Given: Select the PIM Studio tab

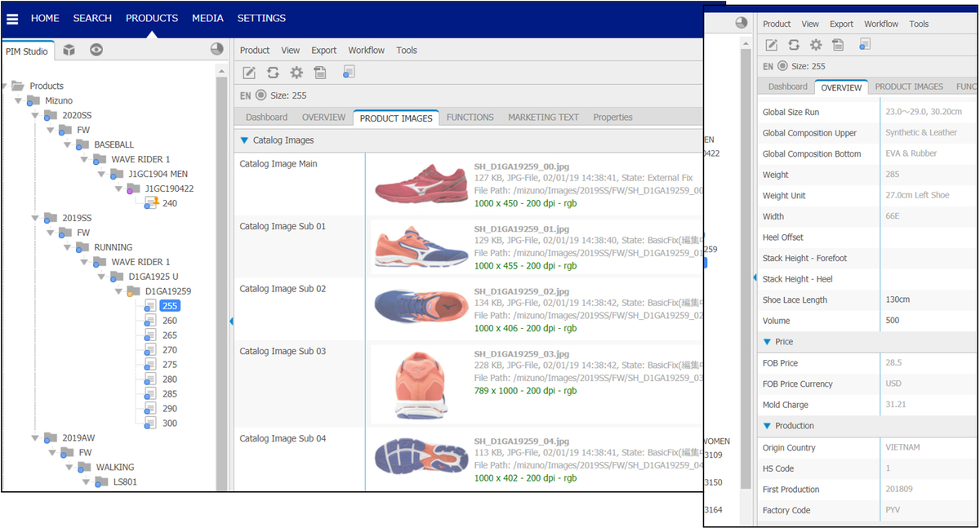Looking at the screenshot, I should 27,51.
